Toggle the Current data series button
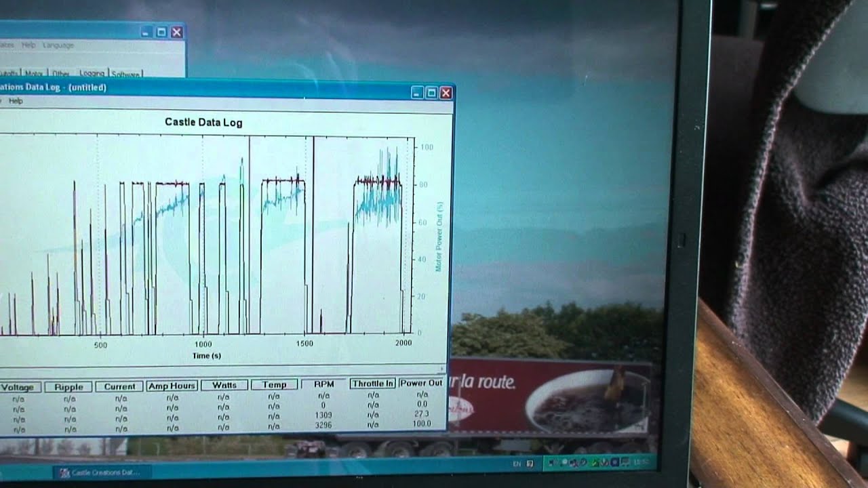 click(120, 386)
